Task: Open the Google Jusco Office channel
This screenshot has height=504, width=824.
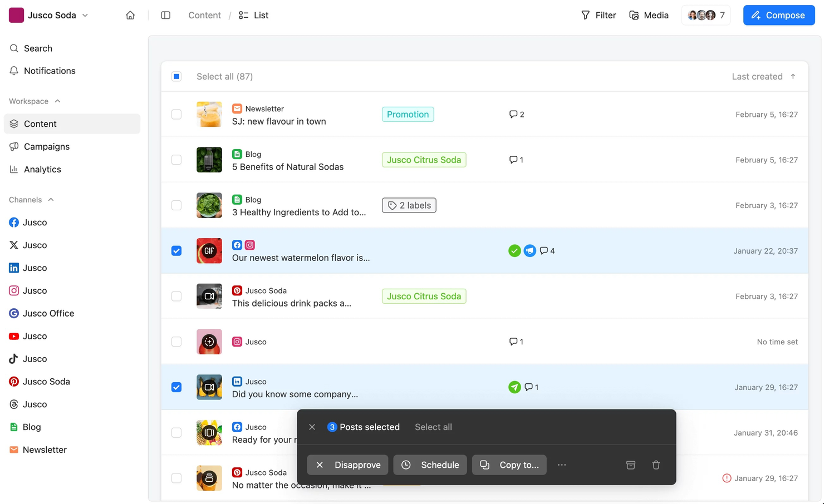Action: (x=42, y=314)
